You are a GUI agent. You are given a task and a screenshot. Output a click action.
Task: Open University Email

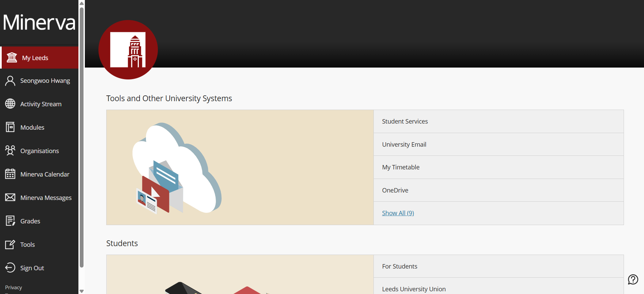[x=498, y=144]
